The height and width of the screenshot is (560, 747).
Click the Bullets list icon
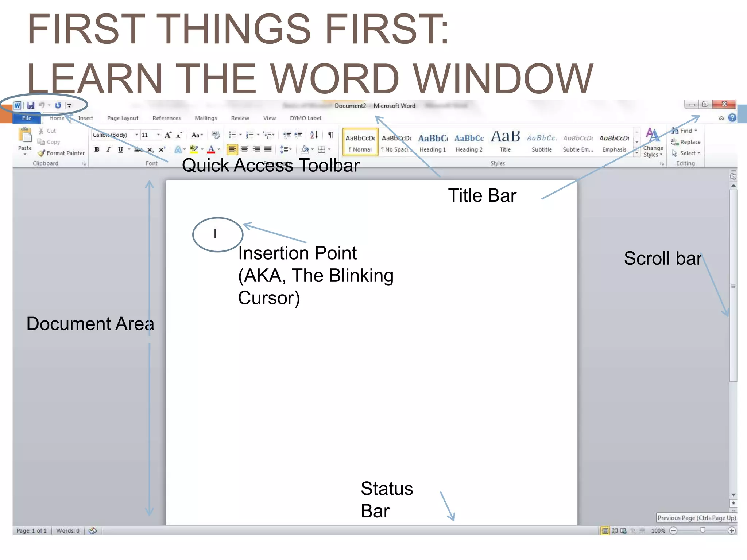click(232, 135)
